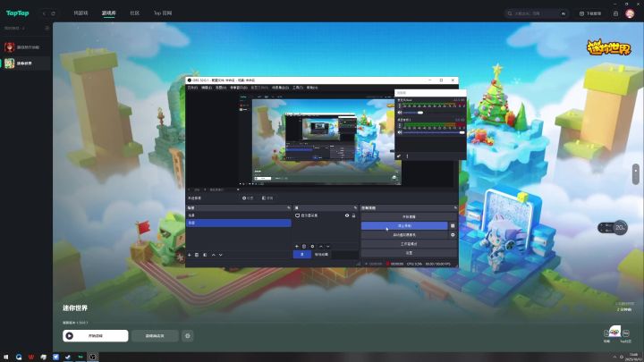The image size is (644, 362).
Task: Open the Tap official site tab
Action: click(163, 13)
